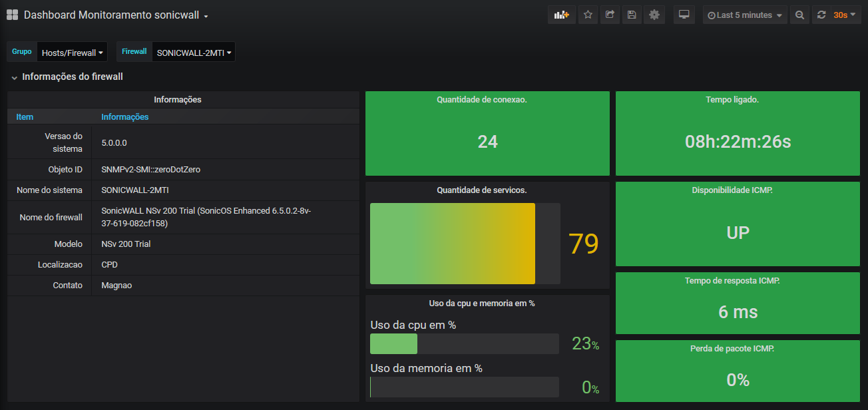Image resolution: width=868 pixels, height=410 pixels.
Task: Save the dashboard with floppy icon
Action: [632, 15]
